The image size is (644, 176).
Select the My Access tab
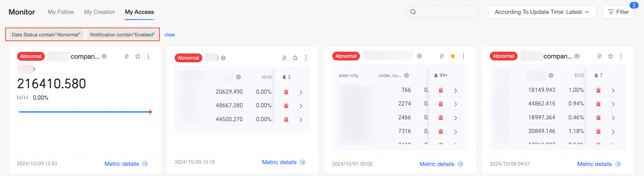point(139,12)
